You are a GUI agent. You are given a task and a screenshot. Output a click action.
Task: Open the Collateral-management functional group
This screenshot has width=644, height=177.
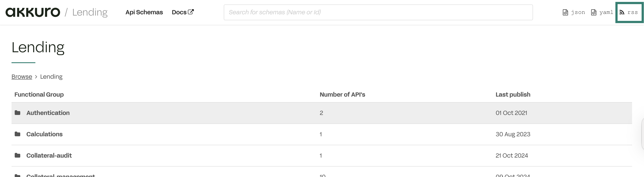pyautogui.click(x=61, y=175)
